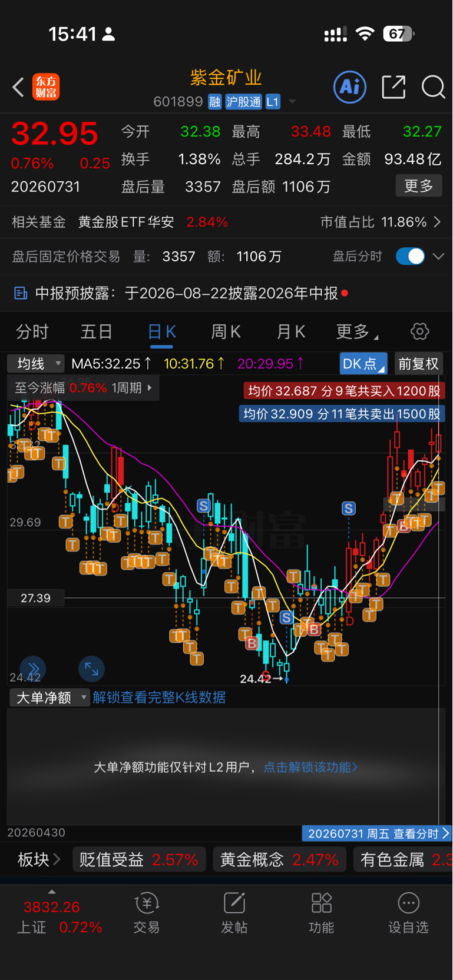Toggle the 盘后分时 switch
This screenshot has height=980, width=453.
410,257
